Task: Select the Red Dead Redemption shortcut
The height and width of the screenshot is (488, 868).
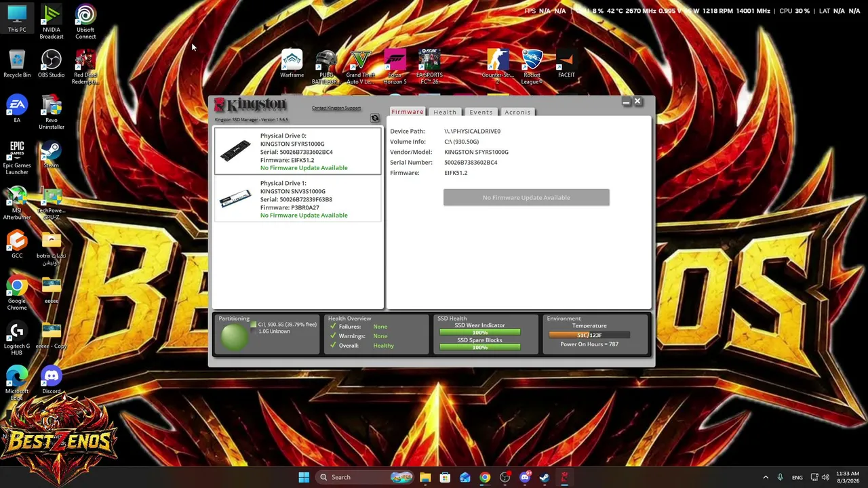Action: click(85, 67)
